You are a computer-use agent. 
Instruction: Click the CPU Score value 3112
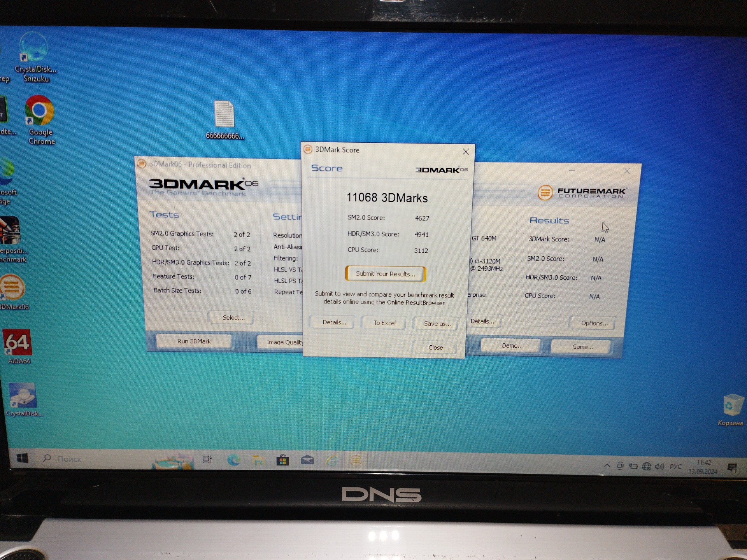(421, 250)
